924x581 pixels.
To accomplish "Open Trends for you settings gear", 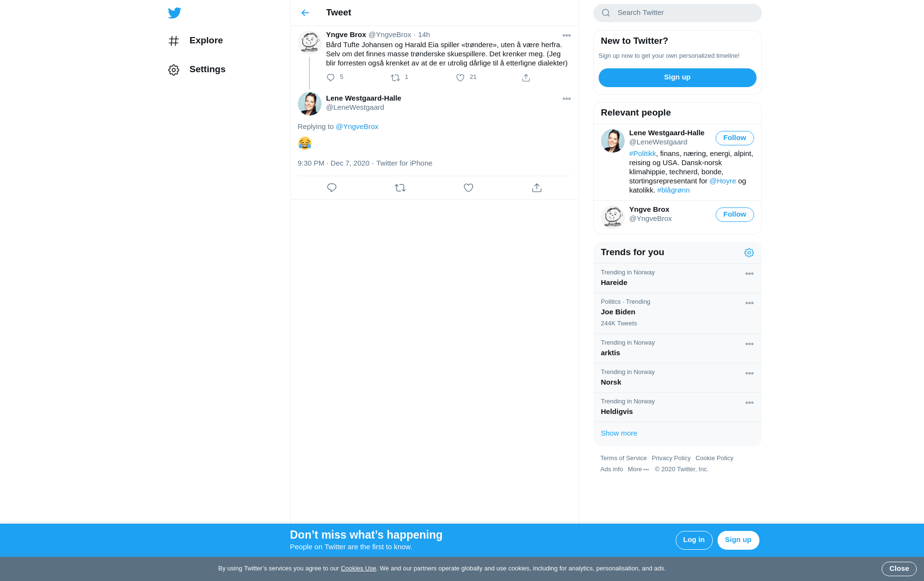I will click(749, 253).
